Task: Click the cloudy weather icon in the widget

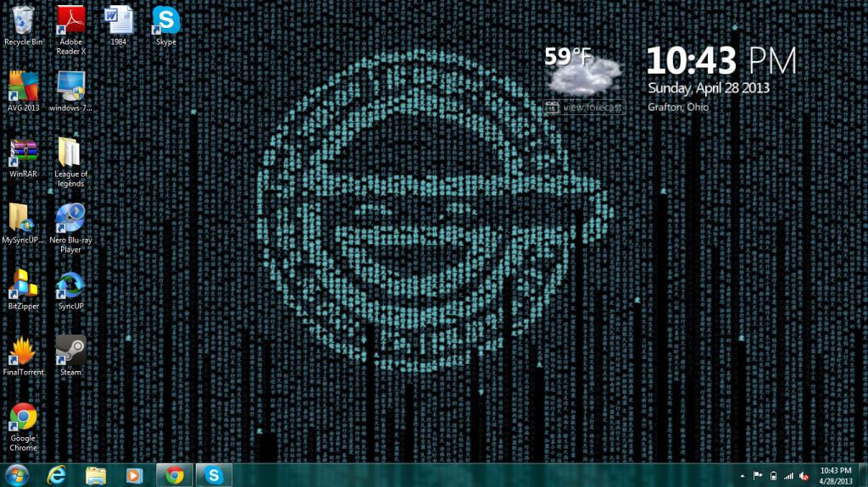Action: click(x=584, y=76)
